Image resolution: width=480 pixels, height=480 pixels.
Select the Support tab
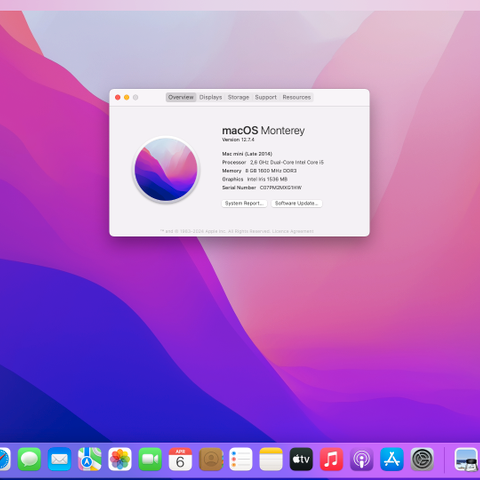[266, 97]
